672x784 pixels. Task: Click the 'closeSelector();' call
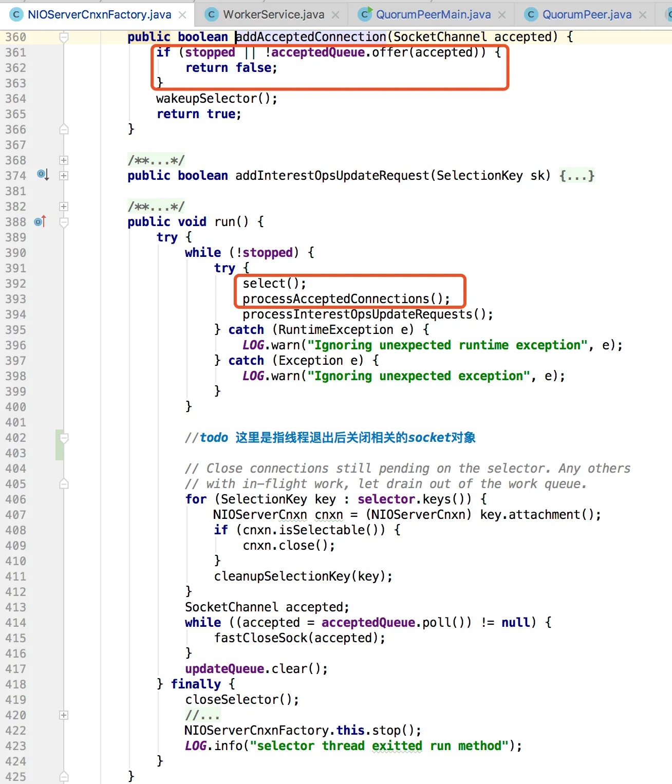pos(242,700)
